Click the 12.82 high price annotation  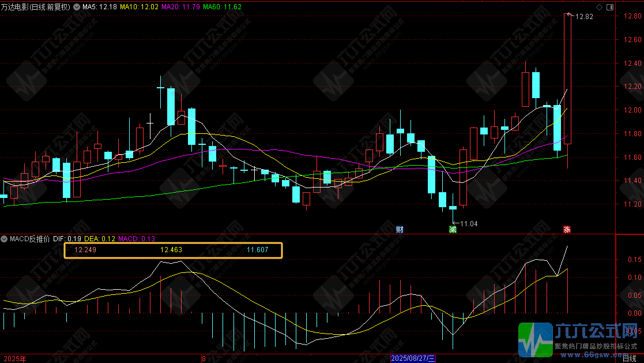click(585, 17)
